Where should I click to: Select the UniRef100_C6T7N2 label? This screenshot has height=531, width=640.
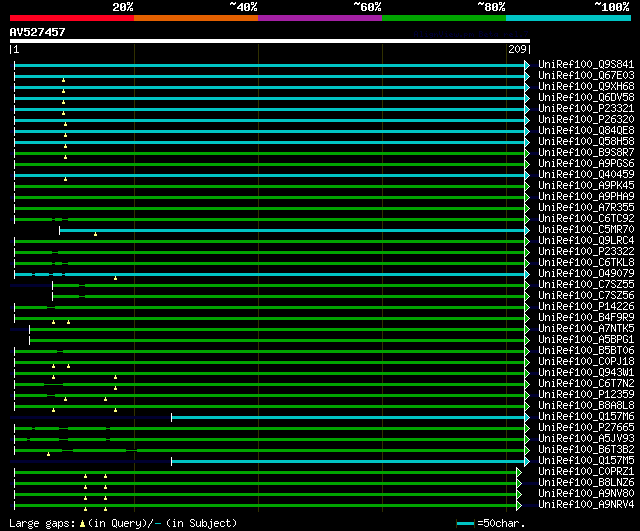click(x=586, y=384)
